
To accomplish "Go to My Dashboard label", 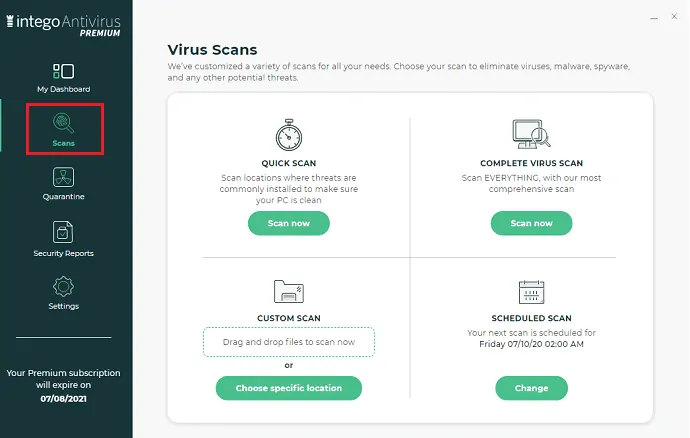I will click(x=63, y=89).
